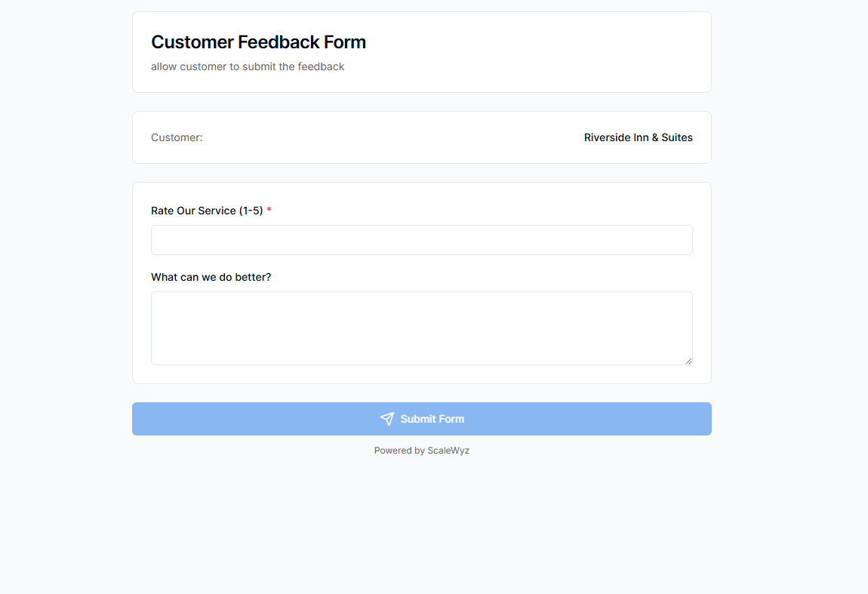
Task: Click the form fields card background
Action: point(421,374)
